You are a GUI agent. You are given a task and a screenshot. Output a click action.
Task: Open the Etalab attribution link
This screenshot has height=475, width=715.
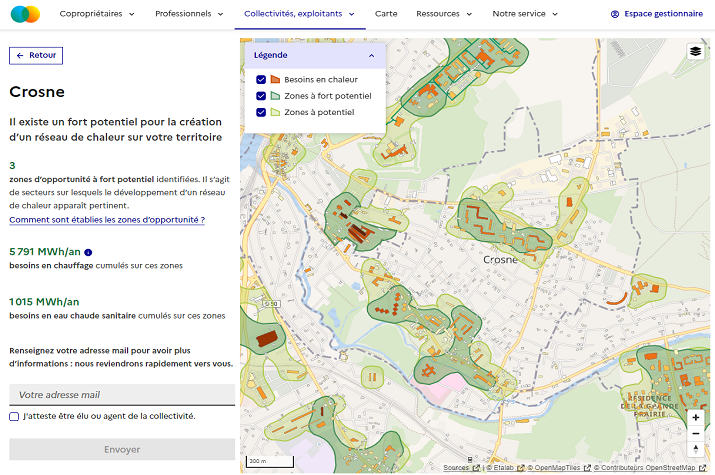505,468
